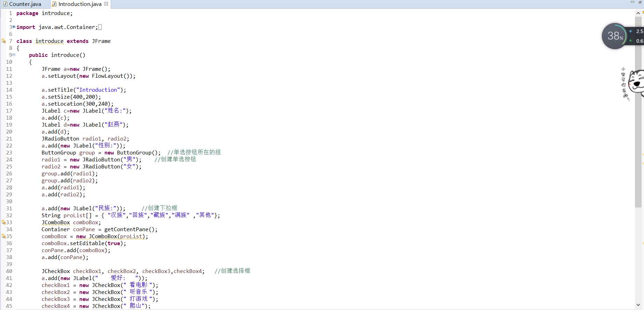The height and width of the screenshot is (310, 644).
Task: Click the "看电影" checkbox string
Action: (x=137, y=285)
